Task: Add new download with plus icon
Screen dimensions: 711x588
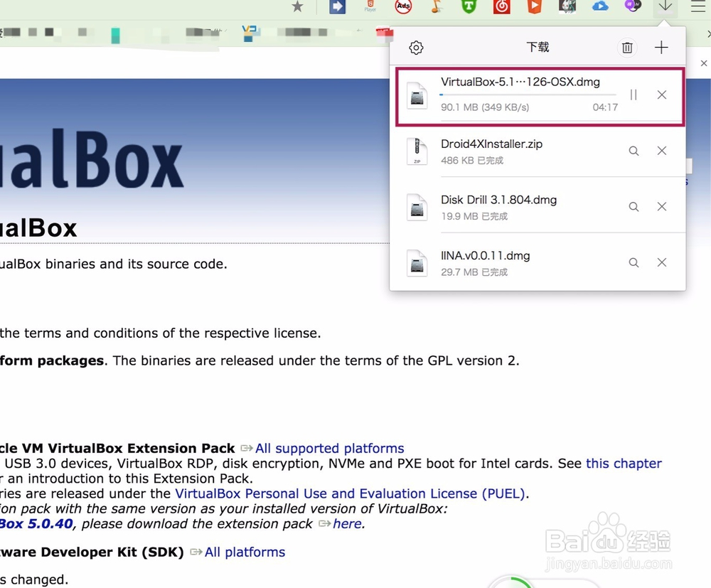Action: tap(661, 47)
